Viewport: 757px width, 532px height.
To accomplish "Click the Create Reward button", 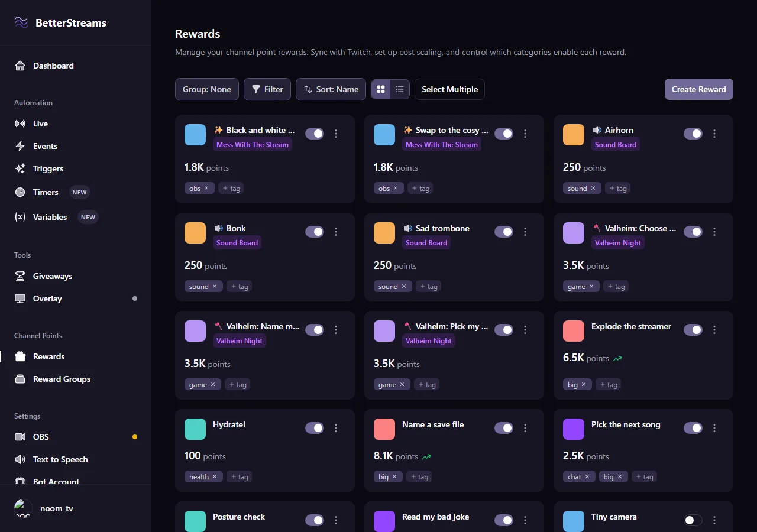I will click(x=699, y=89).
